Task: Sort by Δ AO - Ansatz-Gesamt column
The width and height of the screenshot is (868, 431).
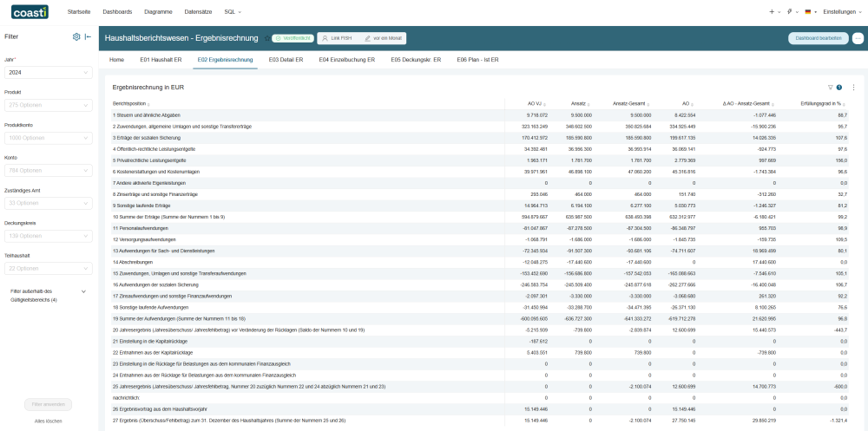Action: (x=750, y=103)
